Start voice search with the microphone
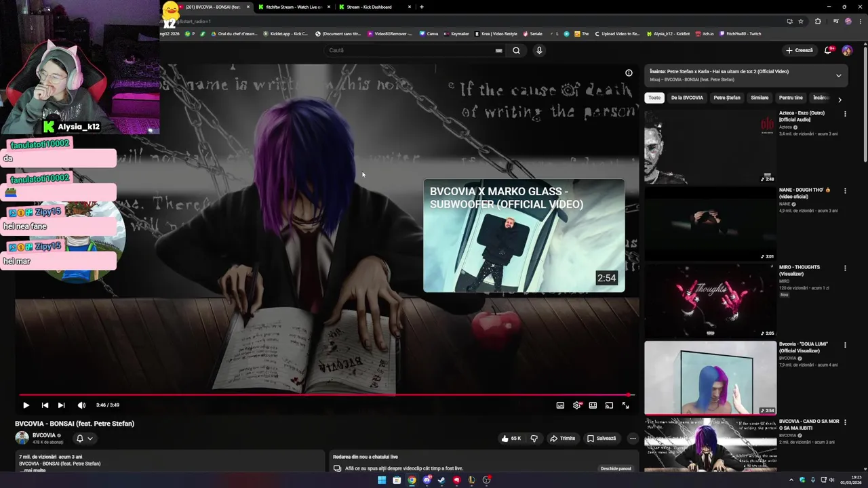 click(x=539, y=50)
